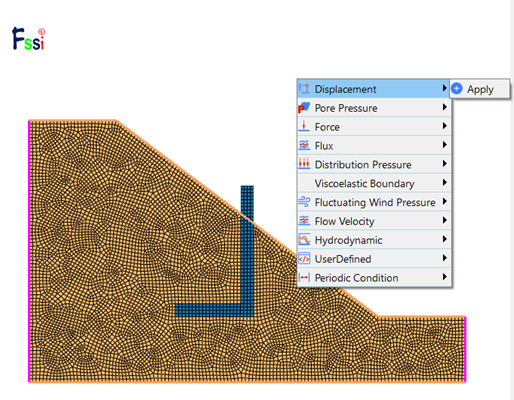514x400 pixels.
Task: Click the Flux icon in menu
Action: (x=304, y=145)
